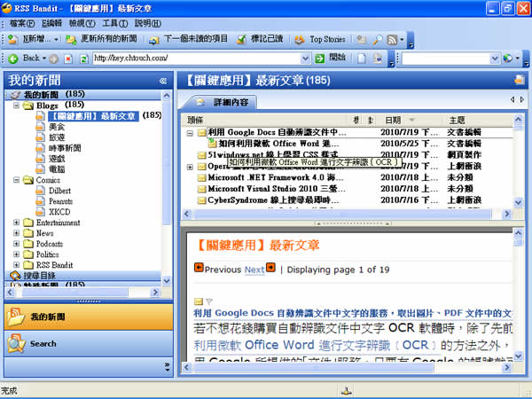Collapse the Blogs folder in the tree
532x399 pixels.
pos(17,105)
